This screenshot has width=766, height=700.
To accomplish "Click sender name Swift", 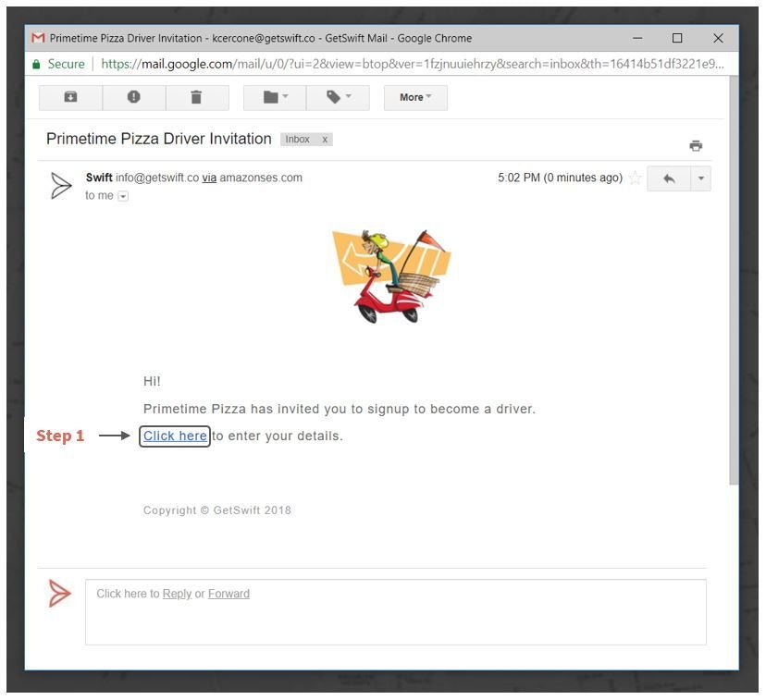I will point(99,178).
